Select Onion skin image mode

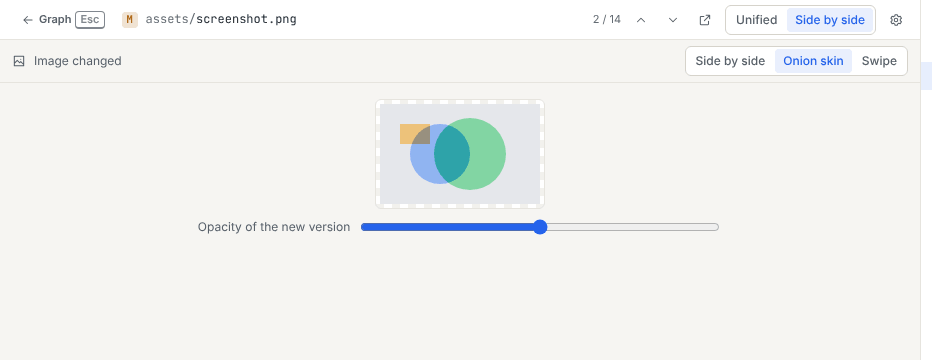coord(813,61)
